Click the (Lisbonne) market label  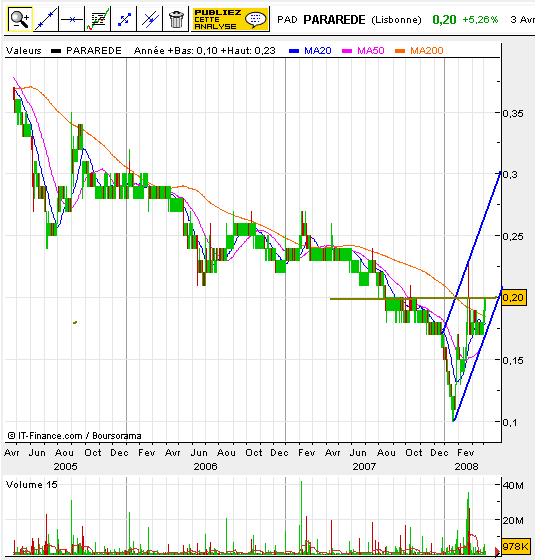pos(396,20)
